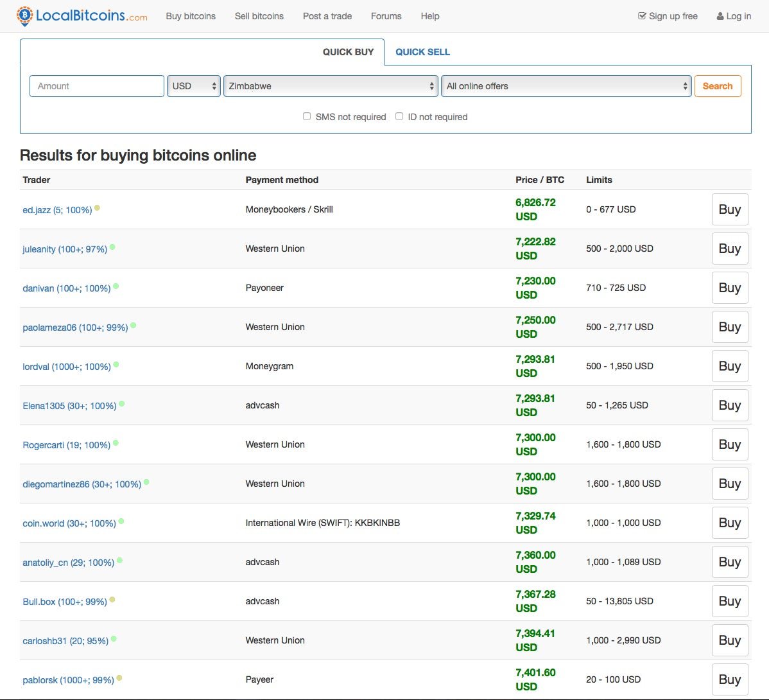Click Bull.box status dot
Screen dimensions: 769x700
point(112,599)
